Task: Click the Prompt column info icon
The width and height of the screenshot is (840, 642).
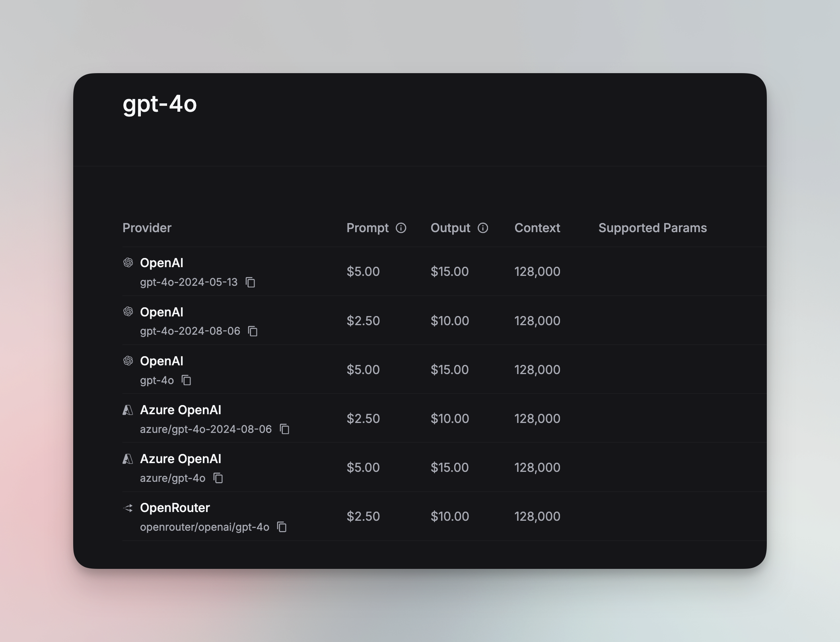Action: 401,228
